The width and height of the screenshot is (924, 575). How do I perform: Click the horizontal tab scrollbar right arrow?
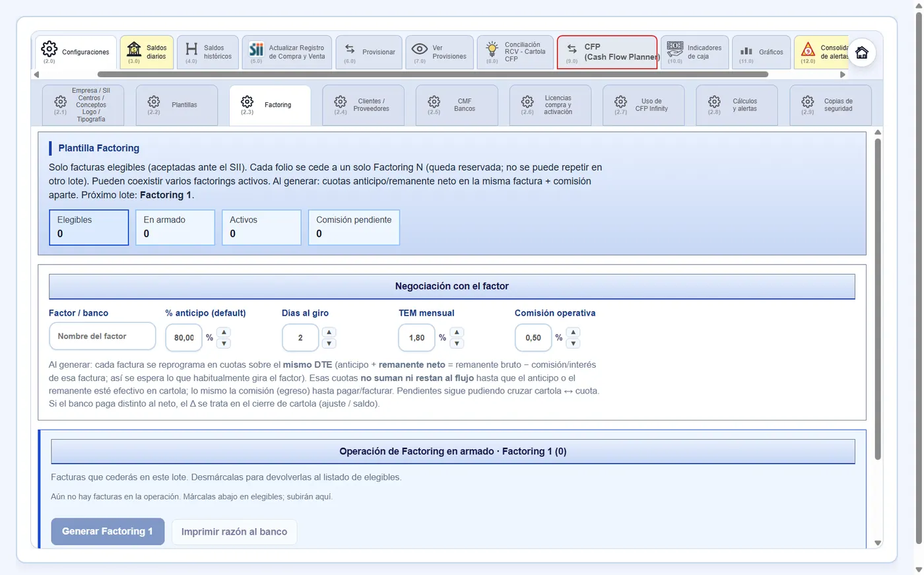(x=842, y=75)
